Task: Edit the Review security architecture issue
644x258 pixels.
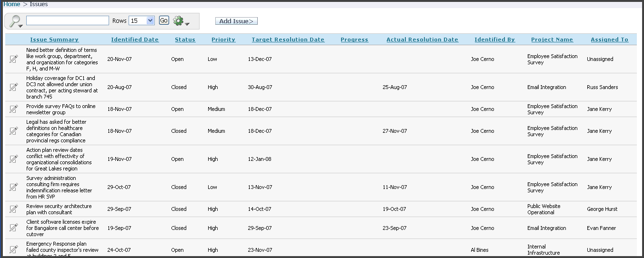Action: pos(14,209)
